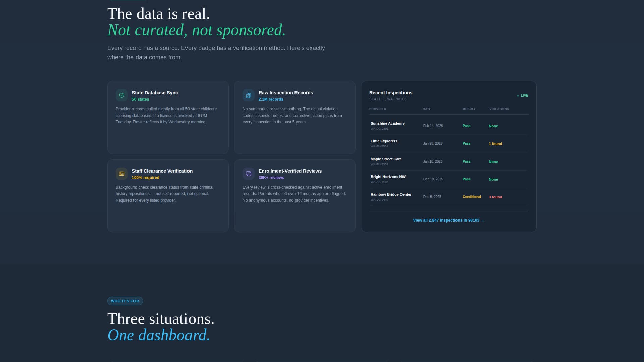
Task: Select the State Database Sync card title
Action: 155,93
